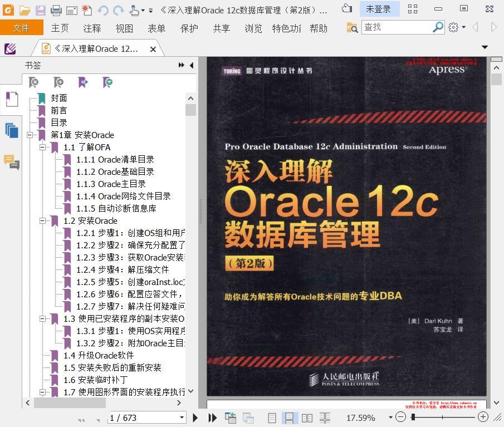Click the purple bookmark arrow icon

click(83, 82)
